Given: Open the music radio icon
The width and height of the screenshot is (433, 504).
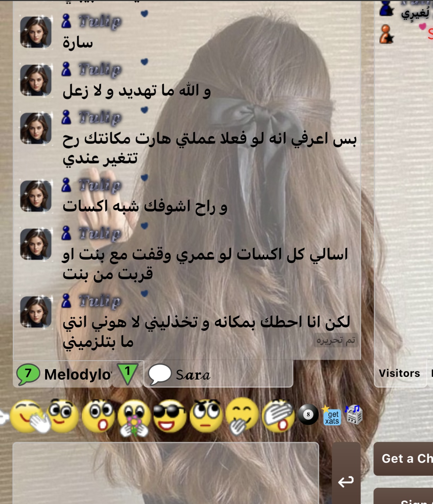Looking at the screenshot, I should click(x=353, y=414).
